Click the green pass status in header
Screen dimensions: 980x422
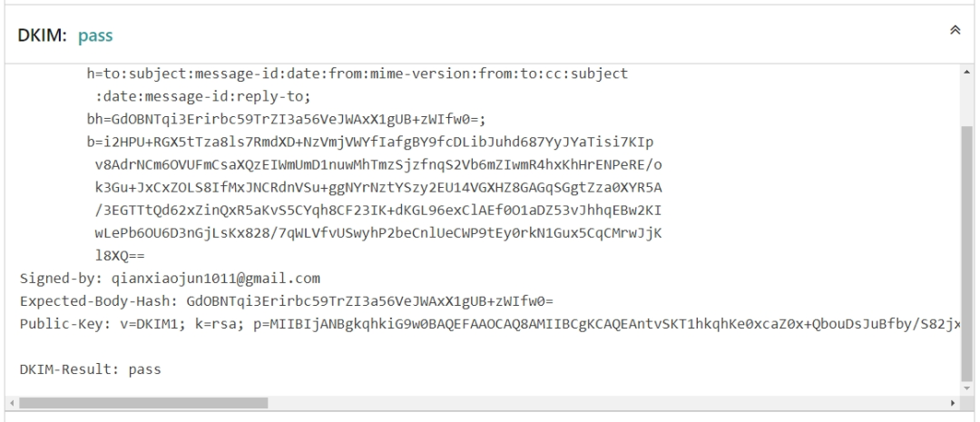[95, 35]
